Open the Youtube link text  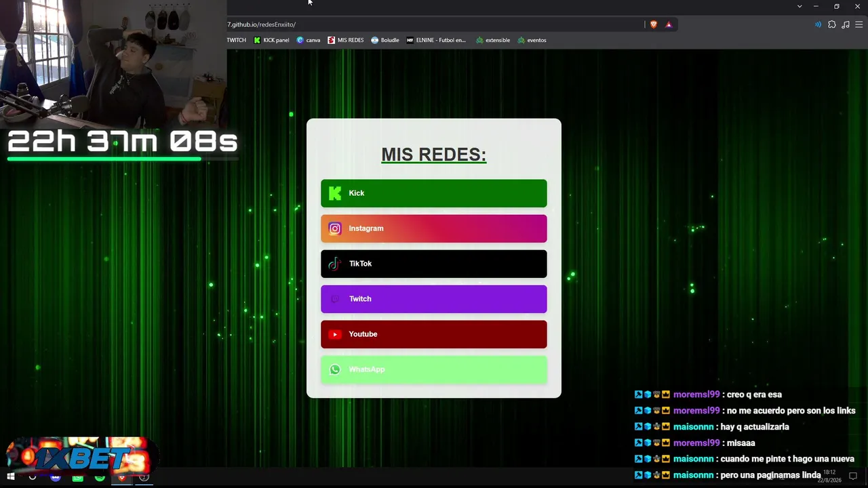click(363, 334)
